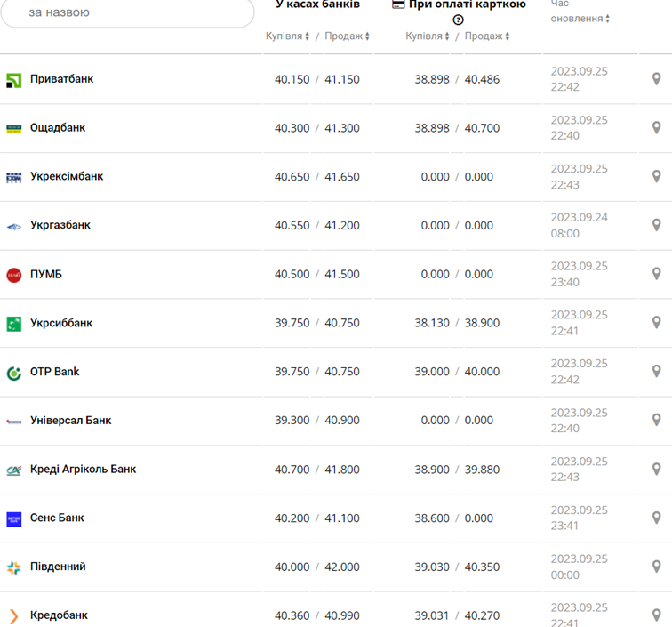Click the green OTP Bank logo

point(13,373)
